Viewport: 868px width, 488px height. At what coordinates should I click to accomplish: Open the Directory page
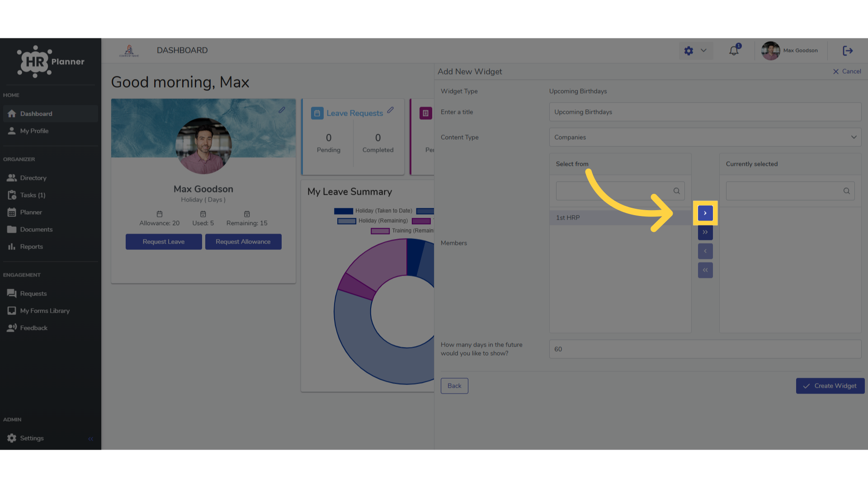(50, 178)
